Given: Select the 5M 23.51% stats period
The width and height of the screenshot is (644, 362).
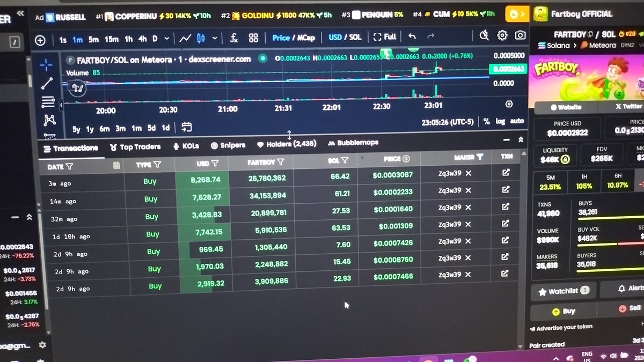Looking at the screenshot, I should tap(550, 182).
